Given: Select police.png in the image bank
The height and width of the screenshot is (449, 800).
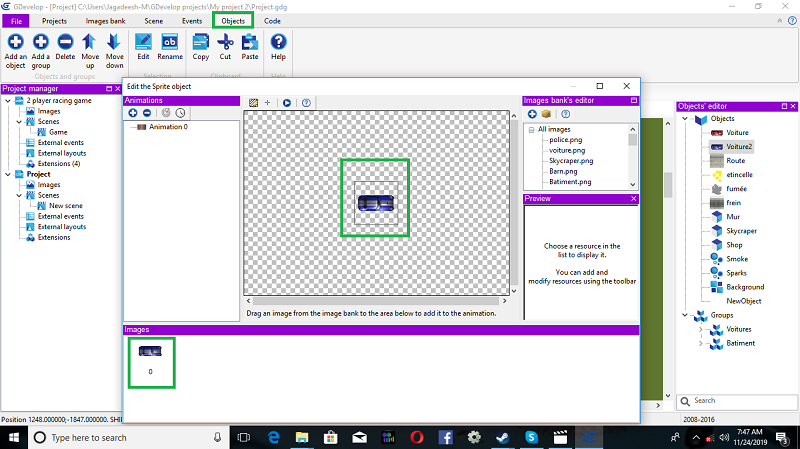Looking at the screenshot, I should [x=565, y=140].
